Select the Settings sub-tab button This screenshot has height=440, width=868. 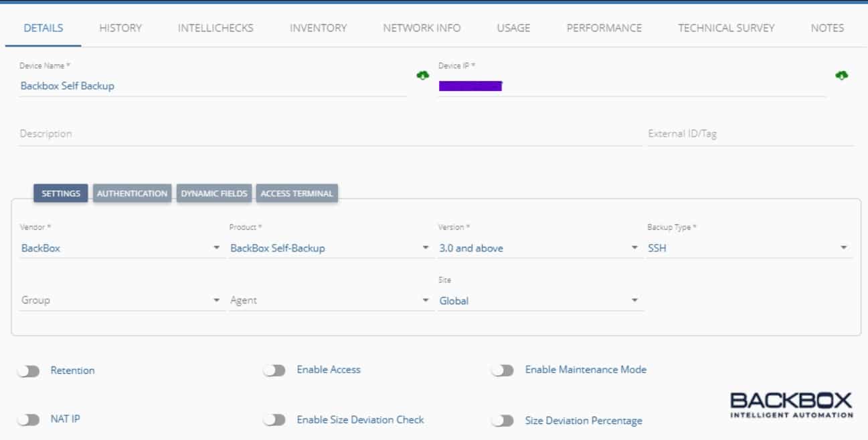pos(61,193)
